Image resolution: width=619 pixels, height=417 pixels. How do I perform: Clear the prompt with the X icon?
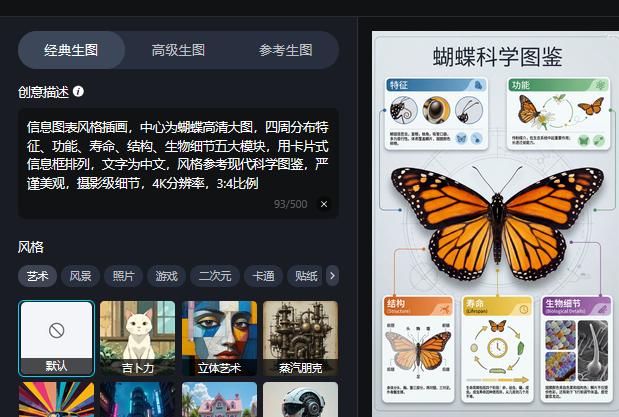point(323,204)
